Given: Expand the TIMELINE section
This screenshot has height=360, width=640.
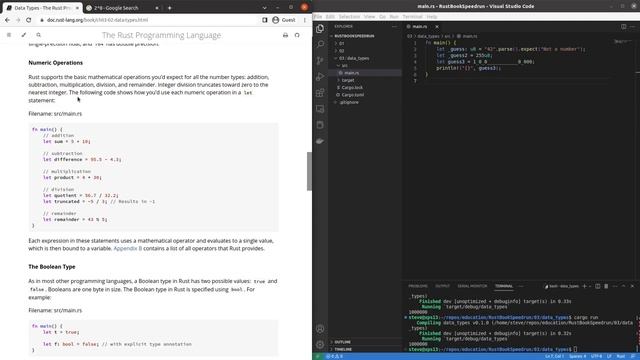Looking at the screenshot, I should [343, 349].
